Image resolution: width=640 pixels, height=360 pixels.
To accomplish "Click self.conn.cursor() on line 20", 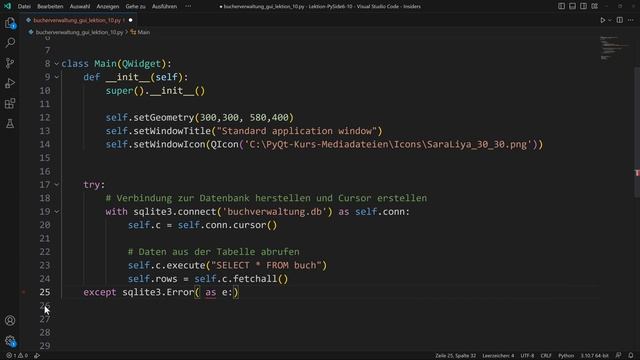I will (x=227, y=225).
